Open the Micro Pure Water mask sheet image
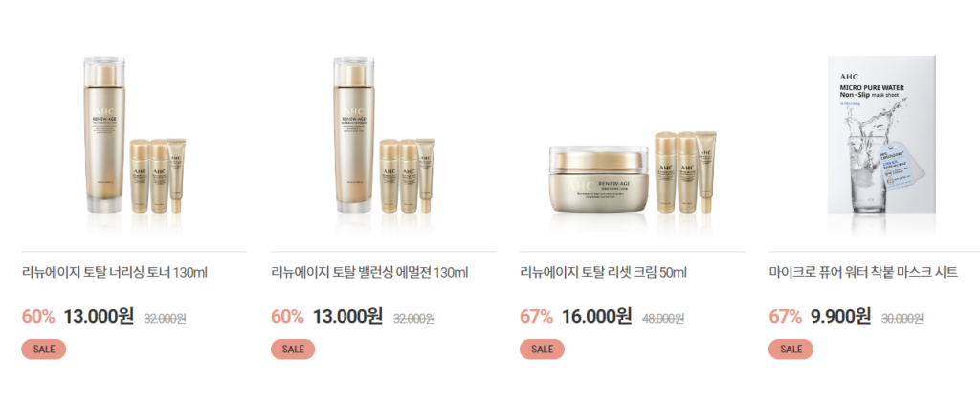 (x=881, y=136)
